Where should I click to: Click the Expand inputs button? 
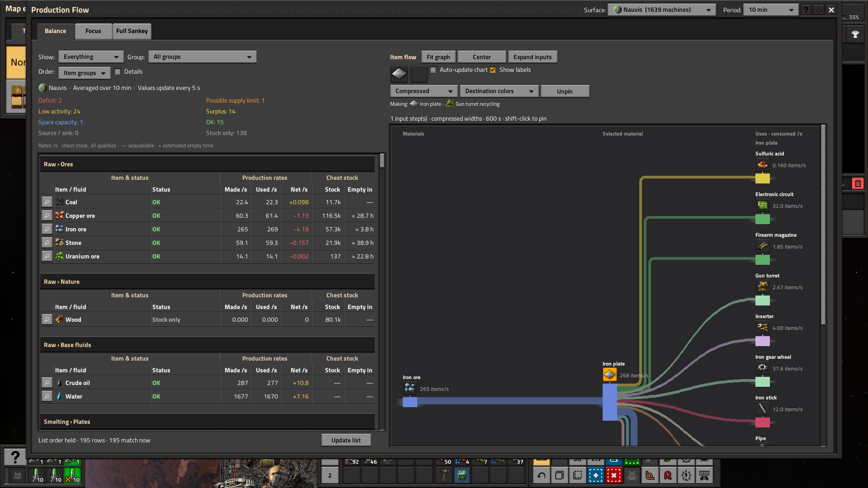pyautogui.click(x=533, y=57)
